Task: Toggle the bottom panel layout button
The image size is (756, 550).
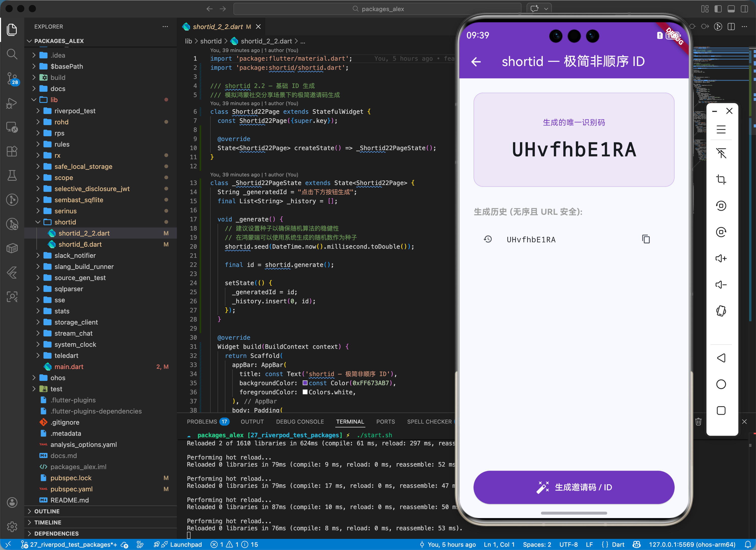Action: coord(731,9)
